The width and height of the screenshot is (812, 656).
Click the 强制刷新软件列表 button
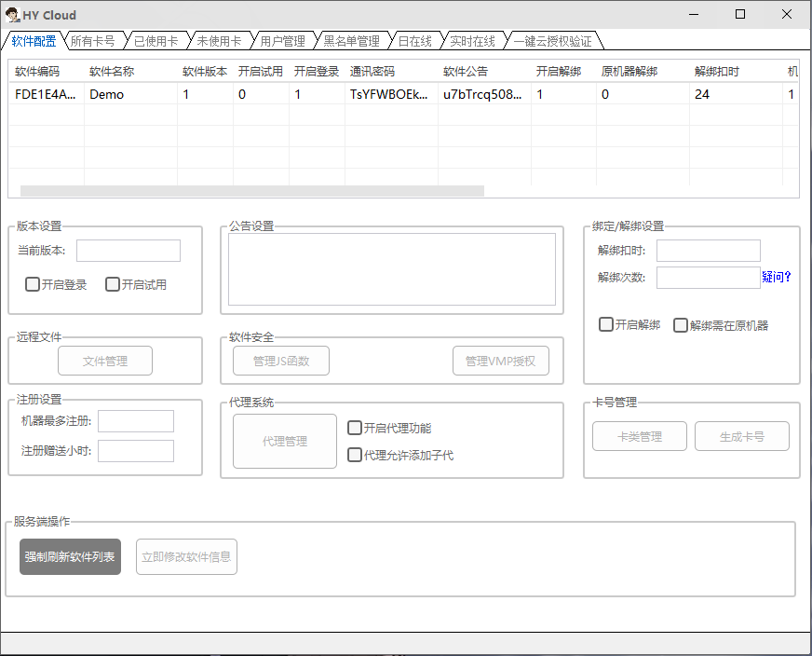tap(71, 557)
